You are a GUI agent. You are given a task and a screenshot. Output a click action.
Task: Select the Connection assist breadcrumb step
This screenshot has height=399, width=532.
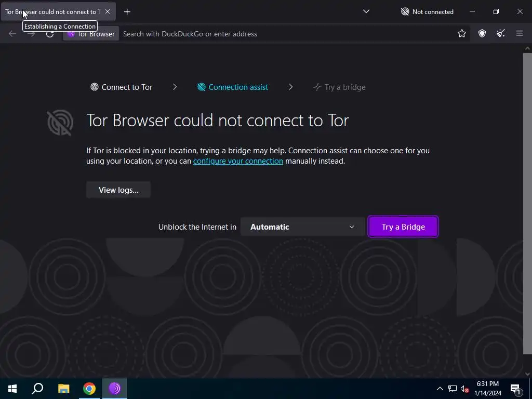coord(233,87)
